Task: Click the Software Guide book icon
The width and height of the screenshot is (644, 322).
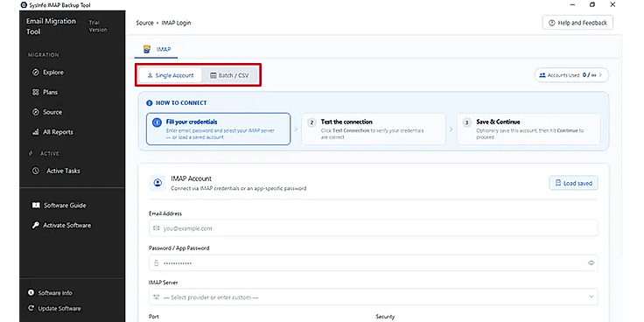Action: (x=36, y=206)
